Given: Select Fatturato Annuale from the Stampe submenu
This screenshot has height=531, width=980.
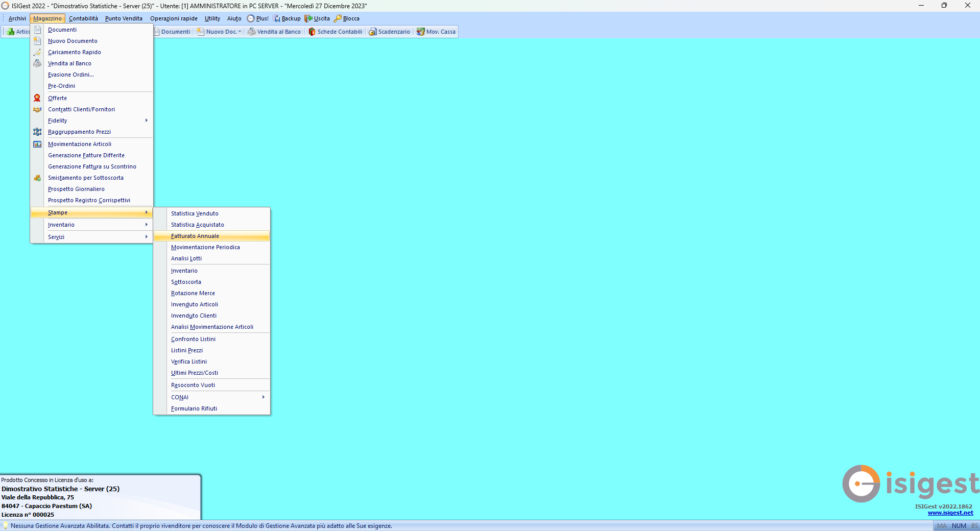Looking at the screenshot, I should (x=195, y=236).
